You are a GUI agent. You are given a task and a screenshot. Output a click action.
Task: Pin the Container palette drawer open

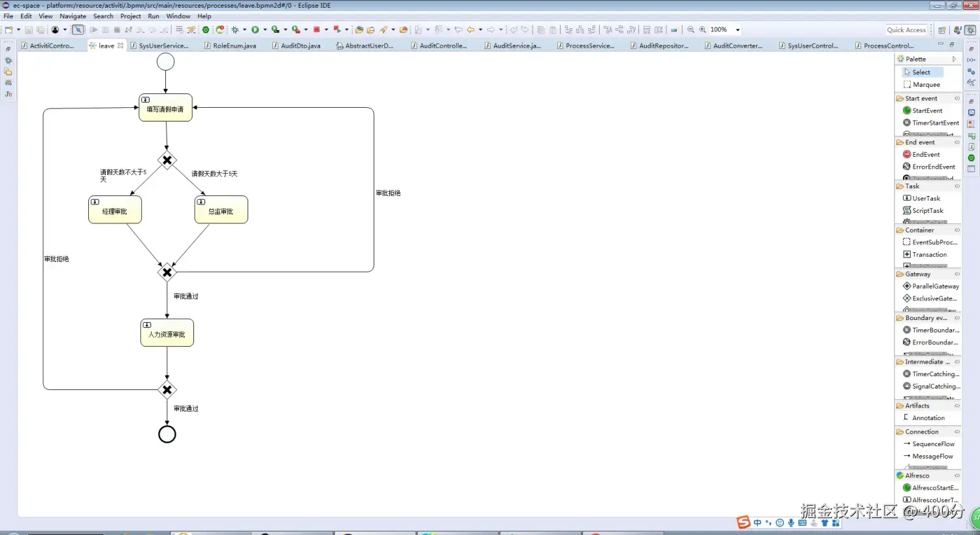coord(957,230)
